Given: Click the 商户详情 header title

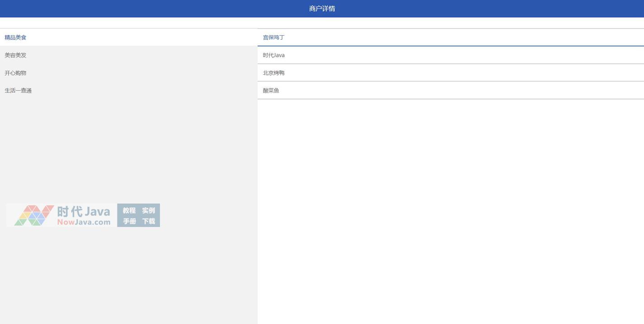Looking at the screenshot, I should coord(322,9).
